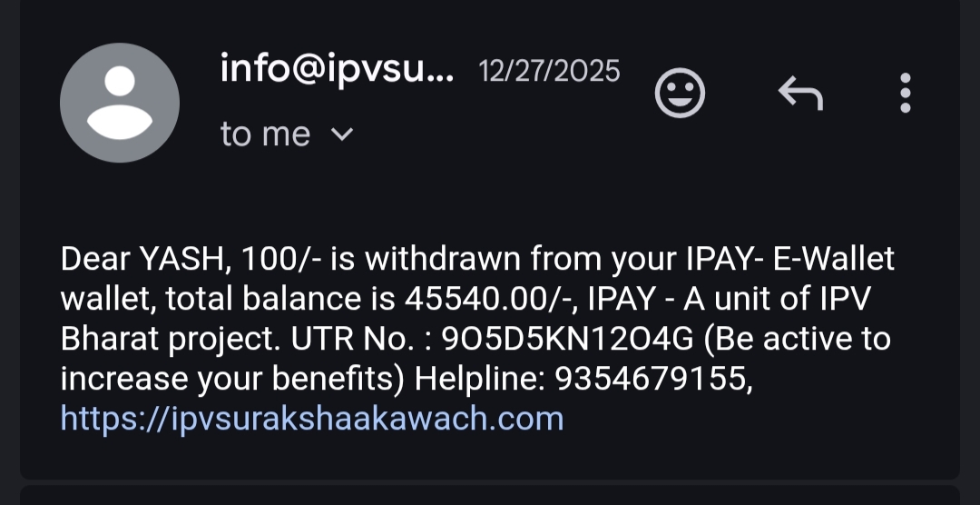Tap the "Helpline:" label in message

click(480, 380)
